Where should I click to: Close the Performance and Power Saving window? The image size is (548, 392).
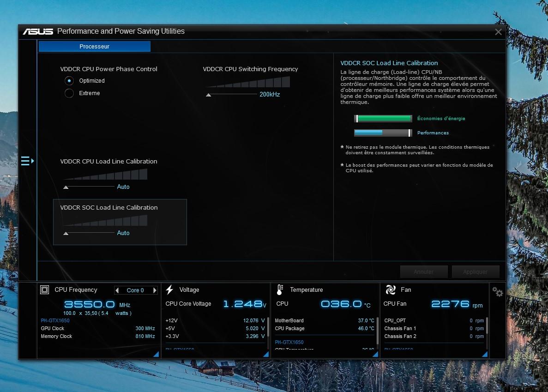[498, 32]
